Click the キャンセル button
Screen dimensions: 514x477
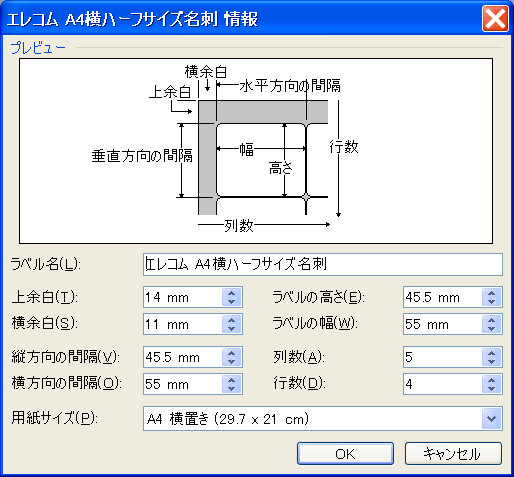click(x=453, y=453)
